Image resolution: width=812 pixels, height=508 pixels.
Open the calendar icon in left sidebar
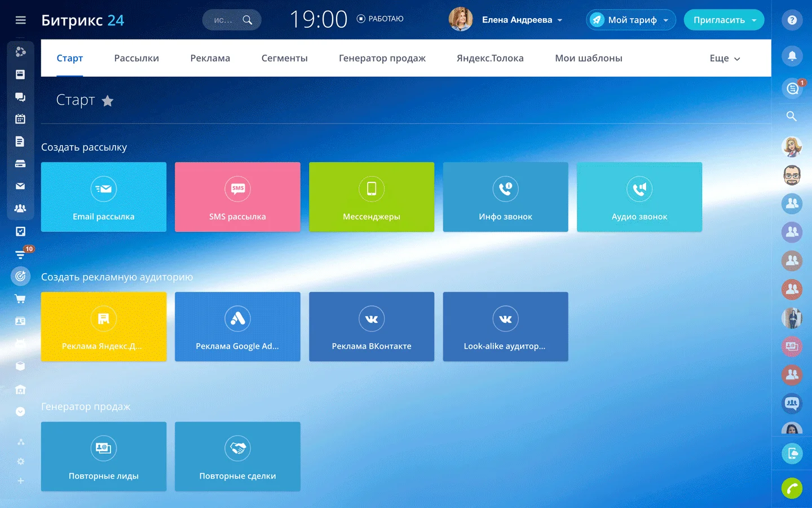[x=20, y=119]
